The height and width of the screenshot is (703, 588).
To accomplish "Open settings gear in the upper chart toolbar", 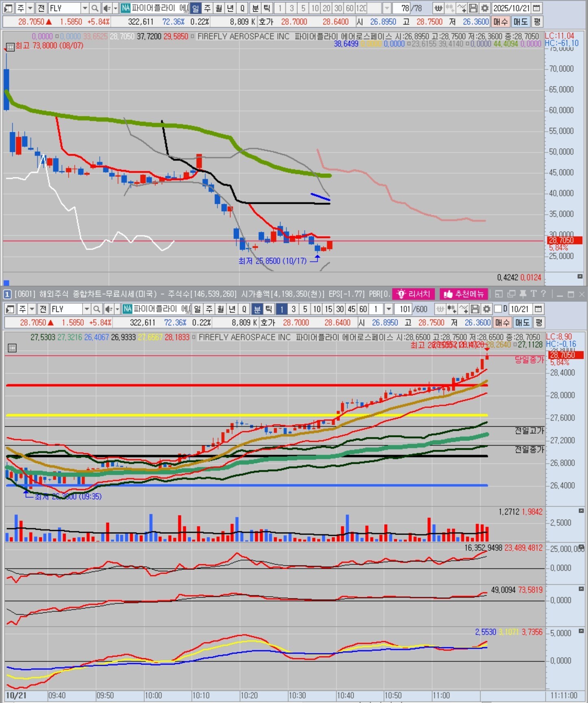I will (485, 8).
